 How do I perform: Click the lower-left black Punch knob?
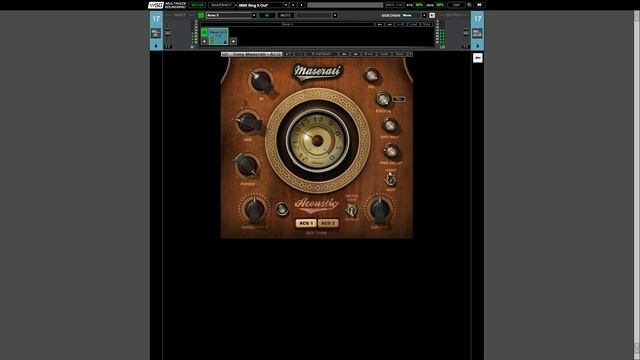pyautogui.click(x=247, y=165)
